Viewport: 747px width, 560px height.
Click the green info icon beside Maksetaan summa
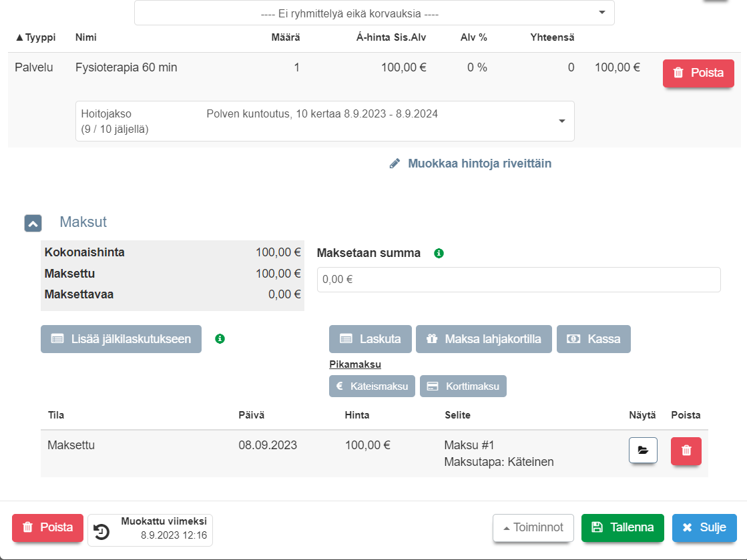[x=439, y=254]
